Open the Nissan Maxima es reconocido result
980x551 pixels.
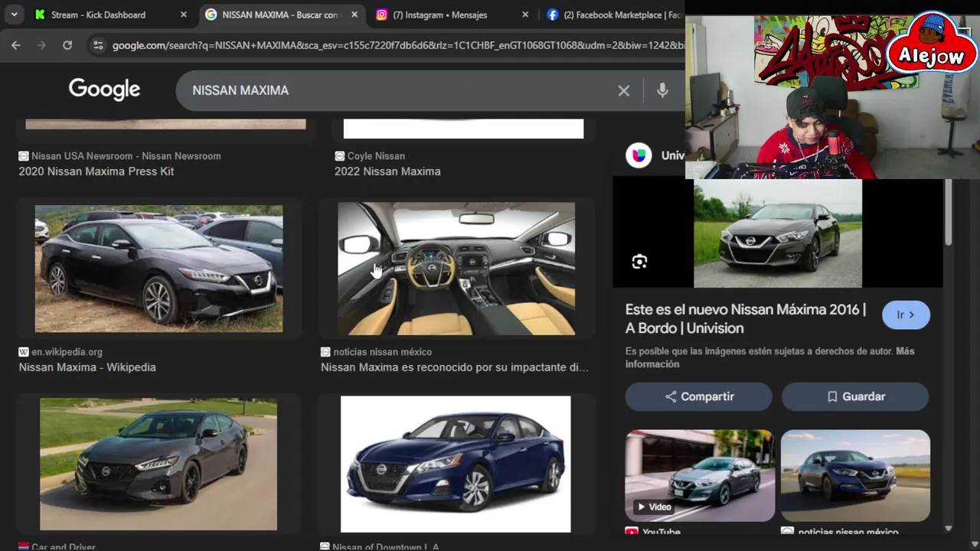pos(455,367)
